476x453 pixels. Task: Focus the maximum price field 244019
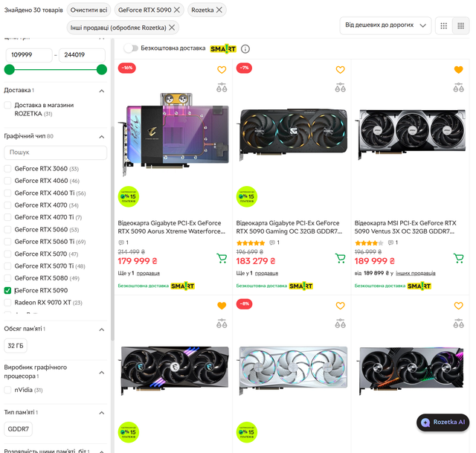point(82,55)
